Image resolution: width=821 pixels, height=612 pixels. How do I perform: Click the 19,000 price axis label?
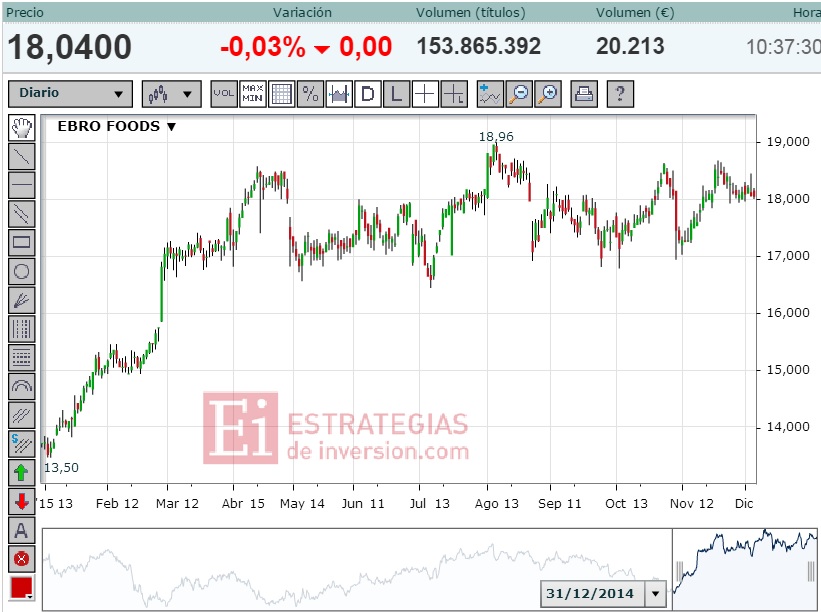pos(788,142)
